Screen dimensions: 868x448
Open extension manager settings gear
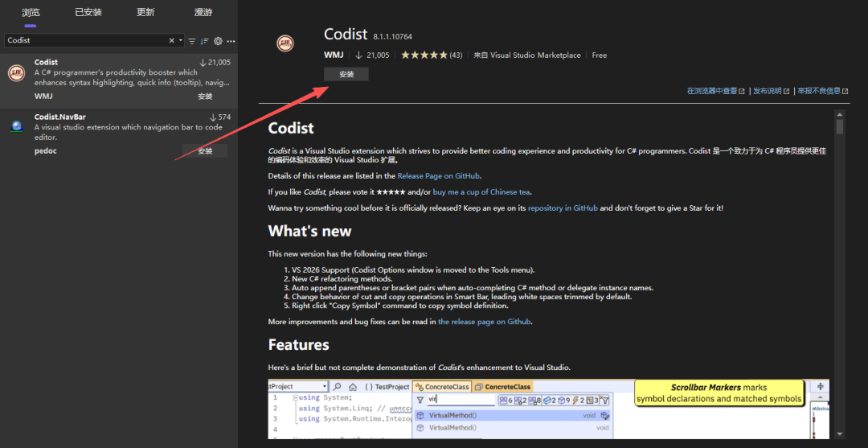[x=218, y=40]
